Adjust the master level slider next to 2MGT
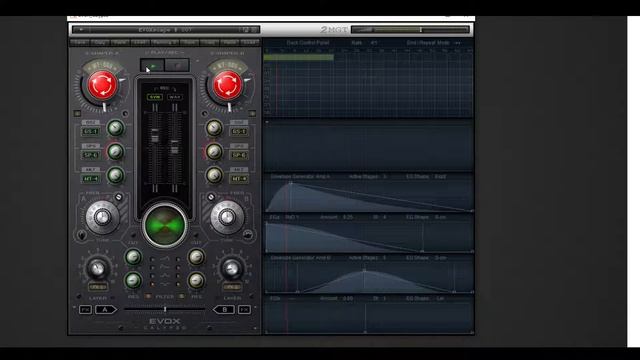 410,30
